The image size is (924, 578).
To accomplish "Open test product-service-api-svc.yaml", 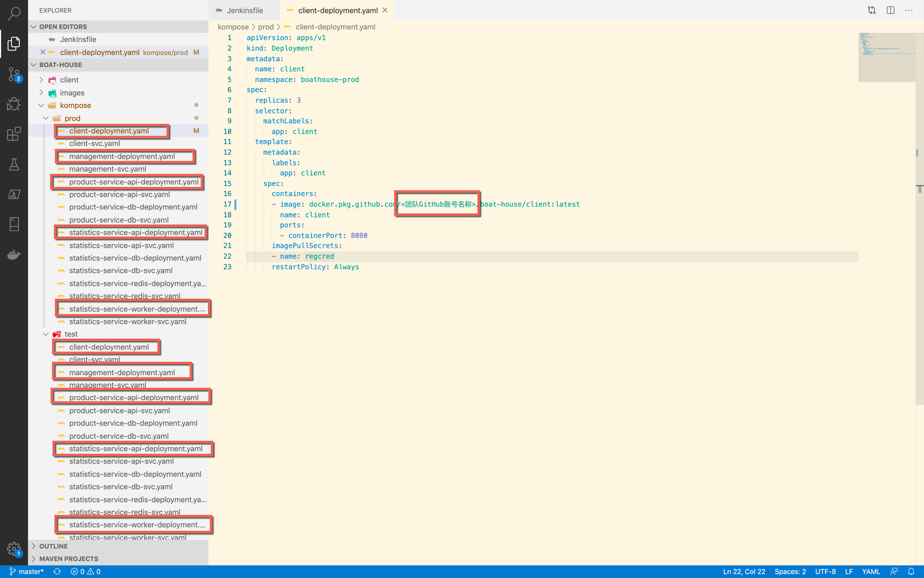I will [x=119, y=411].
